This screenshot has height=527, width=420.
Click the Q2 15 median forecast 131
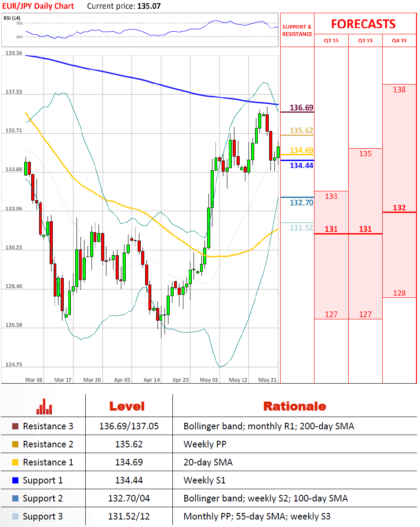[x=331, y=229]
